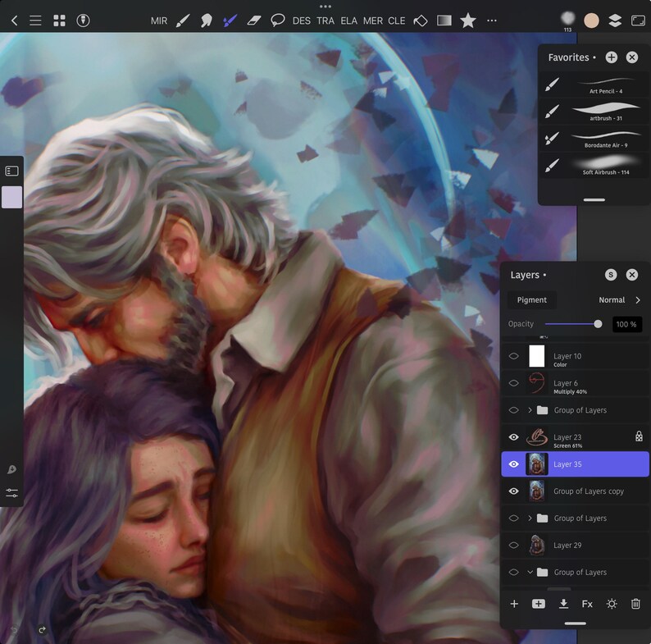Select the paint bucket fill tool

[420, 21]
